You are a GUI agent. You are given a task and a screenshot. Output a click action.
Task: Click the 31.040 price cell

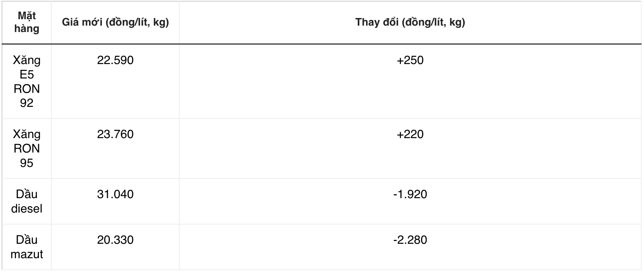(x=115, y=195)
